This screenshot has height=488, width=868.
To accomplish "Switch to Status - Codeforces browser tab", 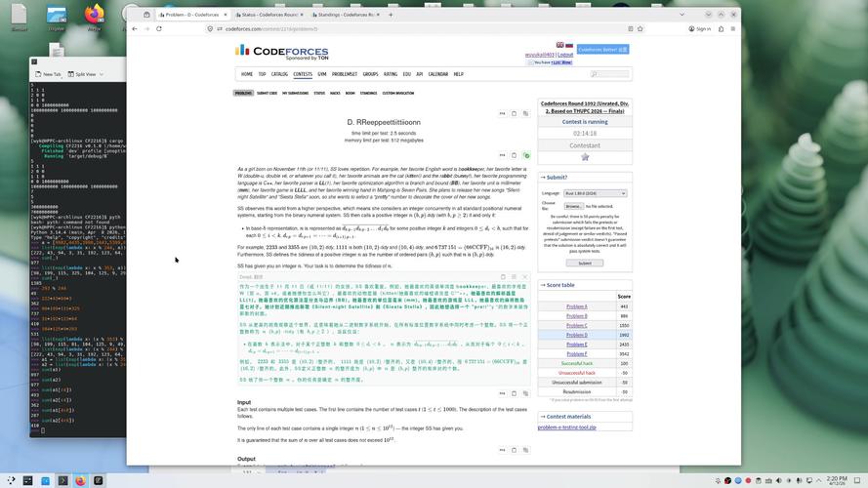I will tap(269, 15).
